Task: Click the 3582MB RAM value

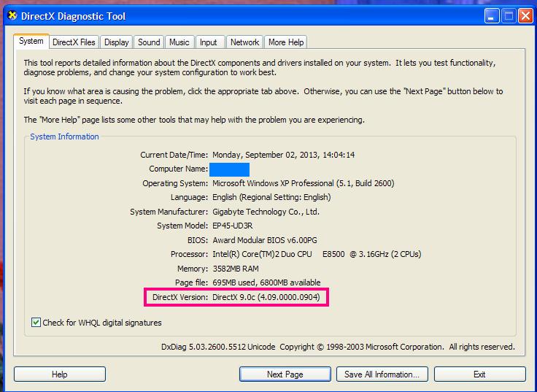Action: 236,269
